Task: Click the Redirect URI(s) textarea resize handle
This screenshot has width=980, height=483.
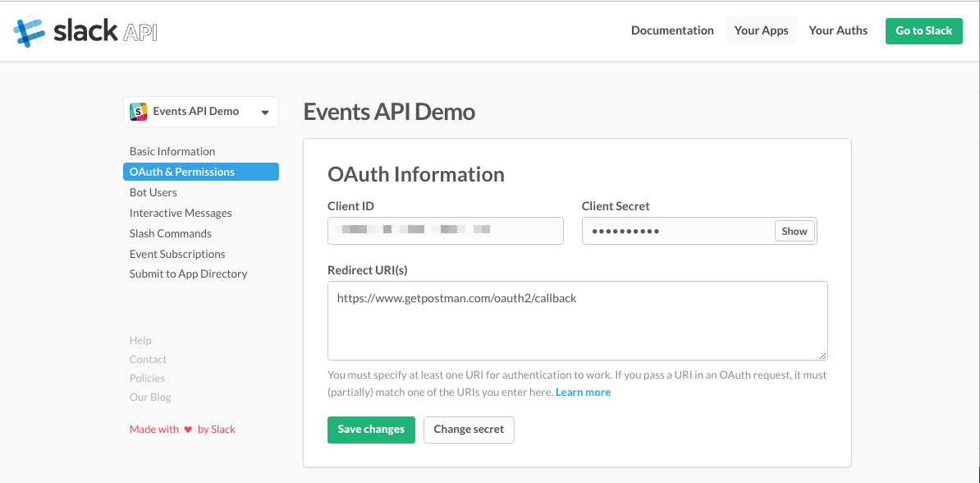Action: click(x=823, y=356)
